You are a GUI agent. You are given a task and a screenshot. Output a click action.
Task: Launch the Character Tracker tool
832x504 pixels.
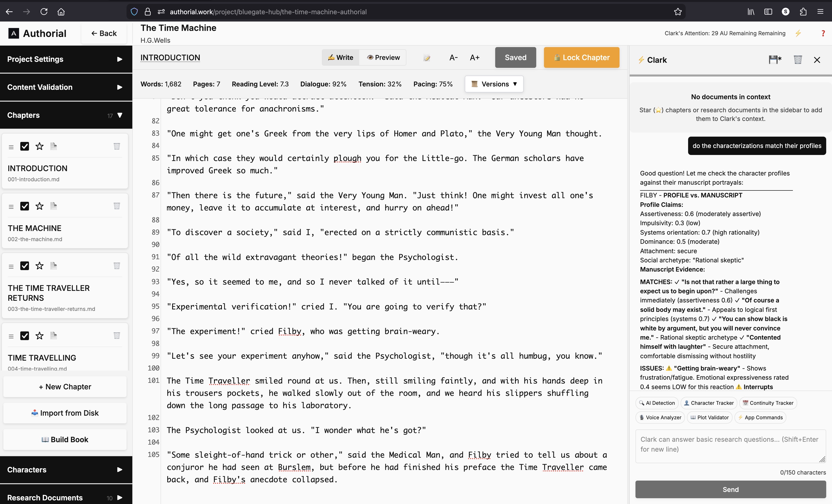(708, 403)
